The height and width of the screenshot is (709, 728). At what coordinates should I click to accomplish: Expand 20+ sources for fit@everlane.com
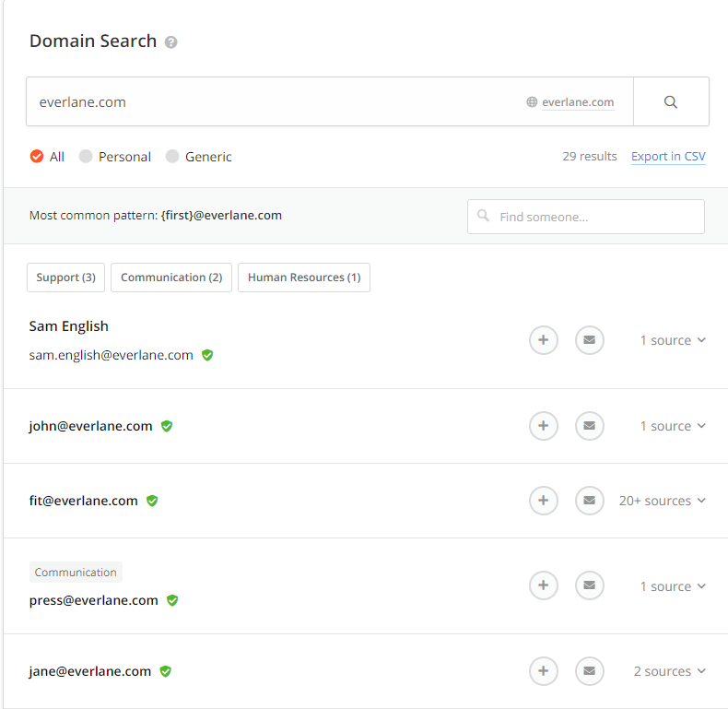click(662, 501)
